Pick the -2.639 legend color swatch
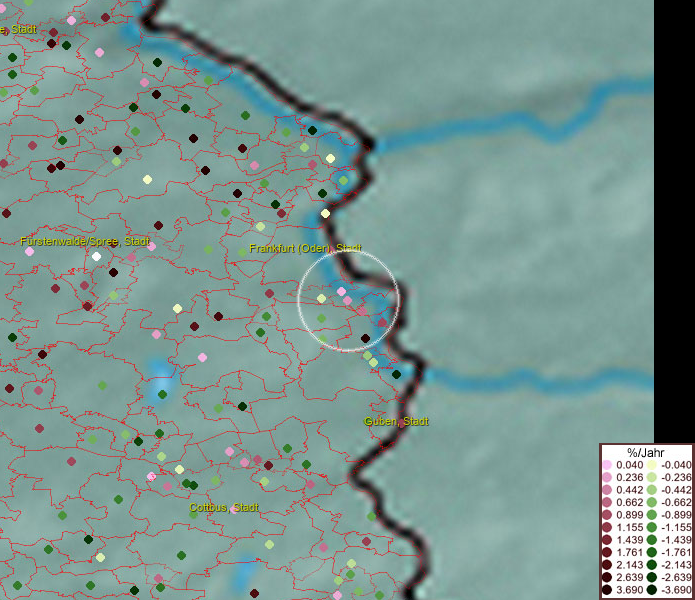Image resolution: width=695 pixels, height=600 pixels. pos(652,577)
